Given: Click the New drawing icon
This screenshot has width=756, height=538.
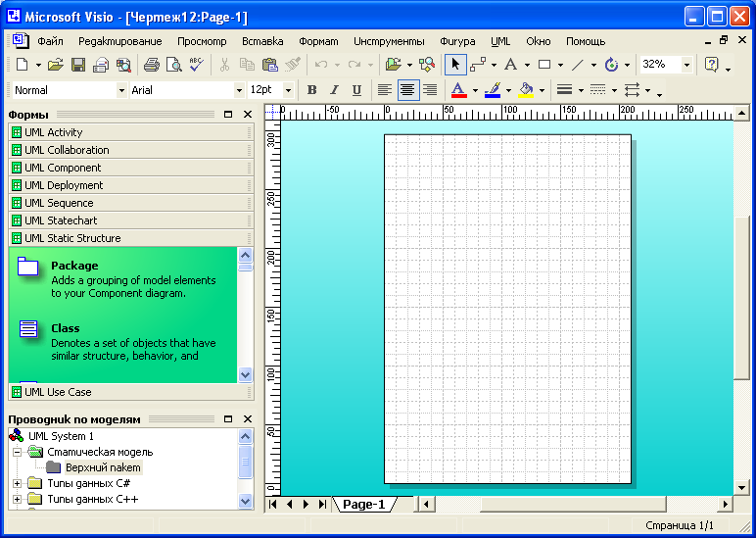Looking at the screenshot, I should click(x=23, y=65).
